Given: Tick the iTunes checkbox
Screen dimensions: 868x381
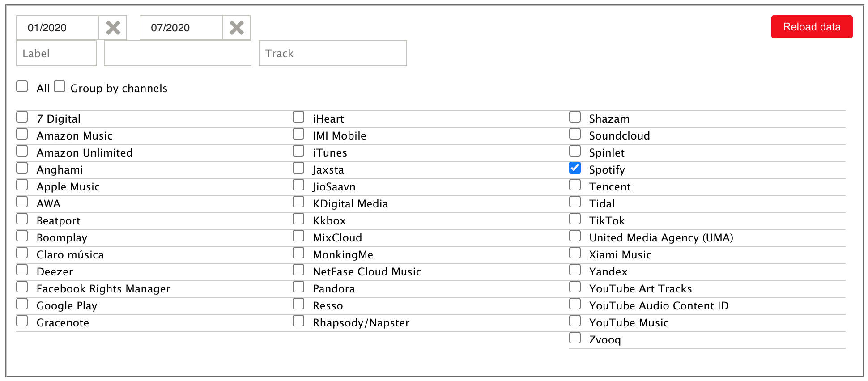Looking at the screenshot, I should (x=298, y=151).
